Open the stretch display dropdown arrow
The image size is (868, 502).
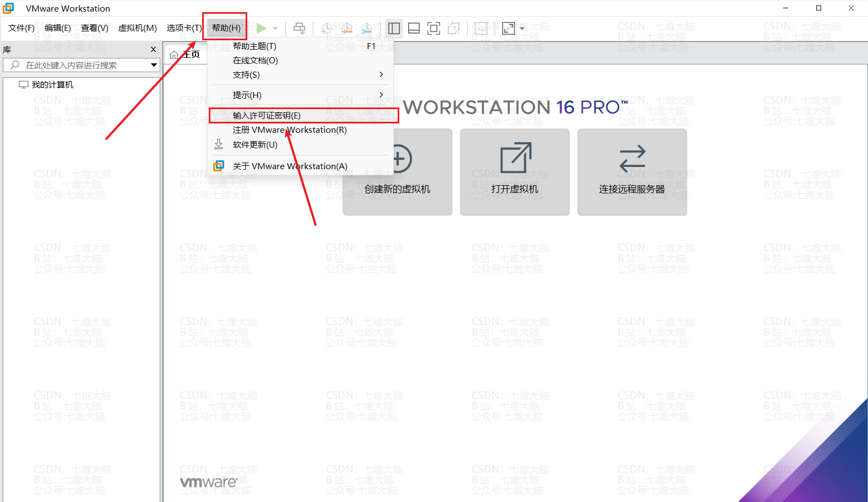pos(522,28)
